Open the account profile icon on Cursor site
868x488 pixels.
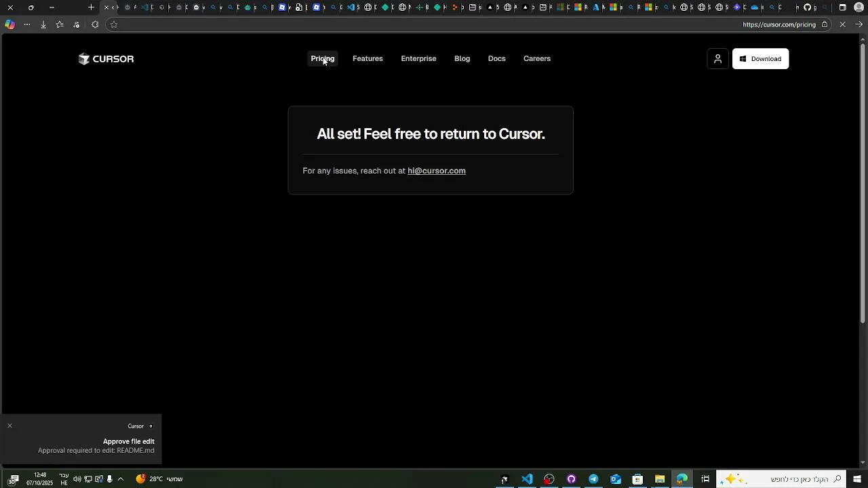717,59
